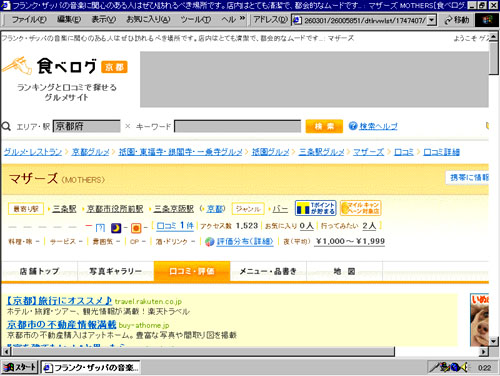Click the orange 京都 badge beside logo

pos(114,67)
